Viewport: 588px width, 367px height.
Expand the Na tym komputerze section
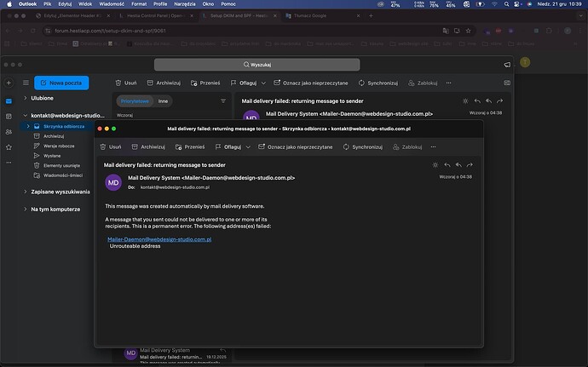(x=26, y=209)
